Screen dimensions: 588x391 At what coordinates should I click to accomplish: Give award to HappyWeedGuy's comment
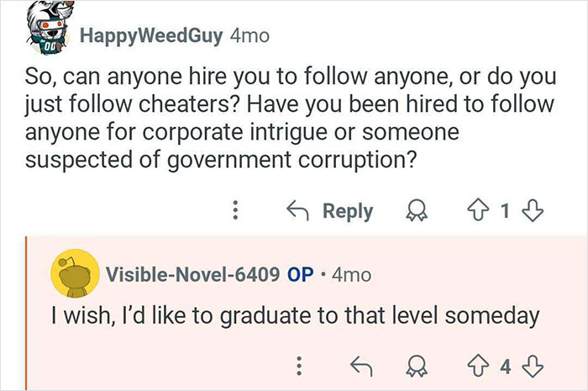point(414,212)
